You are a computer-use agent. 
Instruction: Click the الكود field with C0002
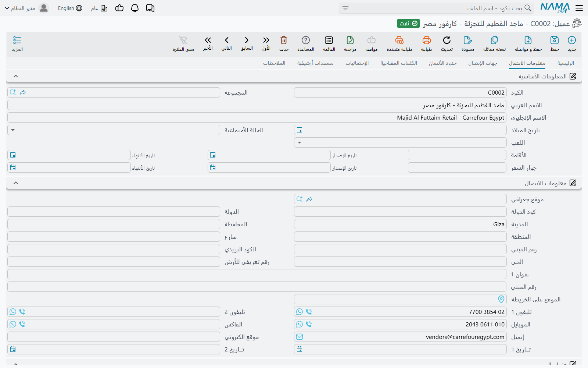tap(400, 92)
